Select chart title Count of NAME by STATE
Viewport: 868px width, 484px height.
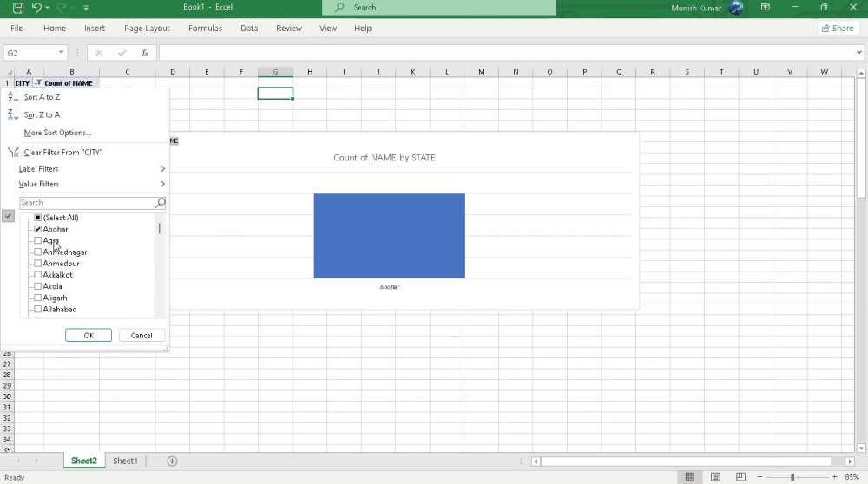coord(385,158)
